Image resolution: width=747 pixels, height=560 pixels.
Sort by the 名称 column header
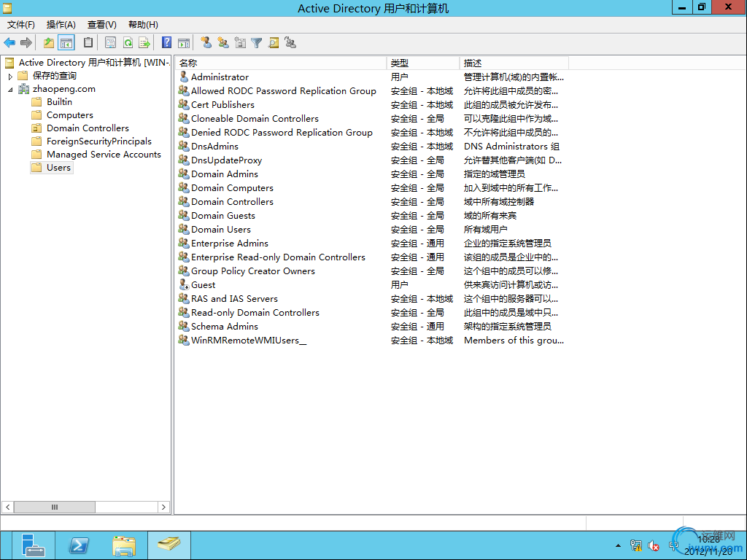click(x=281, y=63)
